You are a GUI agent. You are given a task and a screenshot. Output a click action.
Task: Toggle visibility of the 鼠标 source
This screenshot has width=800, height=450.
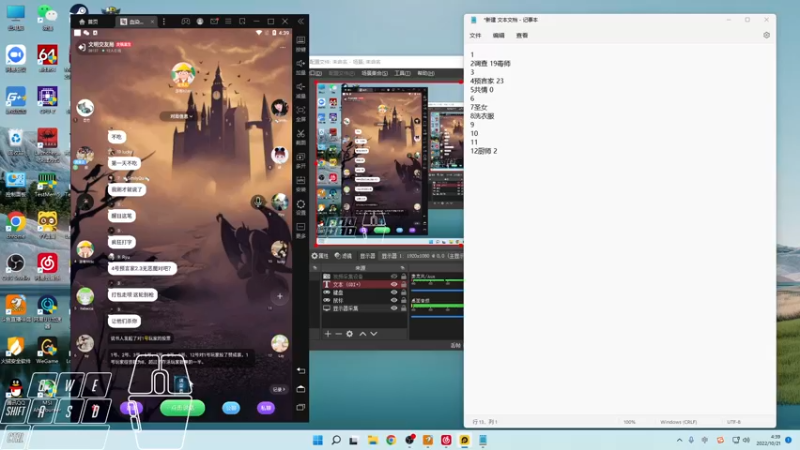[x=394, y=301]
